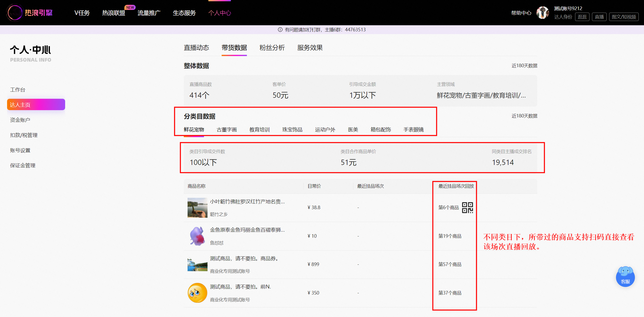Click shop name 鱼怼怼
The width and height of the screenshot is (644, 317).
(x=217, y=243)
